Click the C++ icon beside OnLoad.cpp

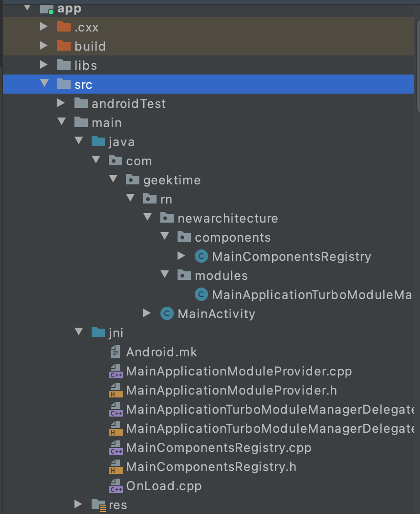coord(116,486)
